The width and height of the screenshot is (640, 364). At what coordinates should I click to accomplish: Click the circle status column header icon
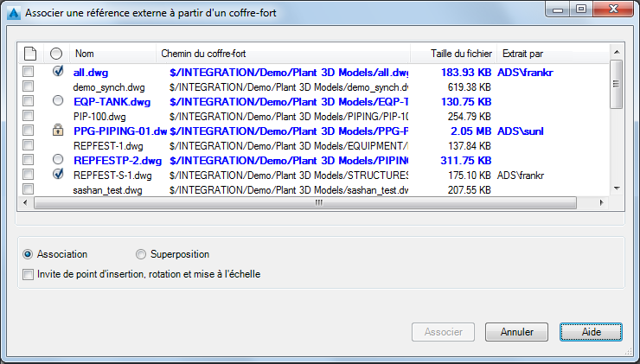click(x=57, y=54)
